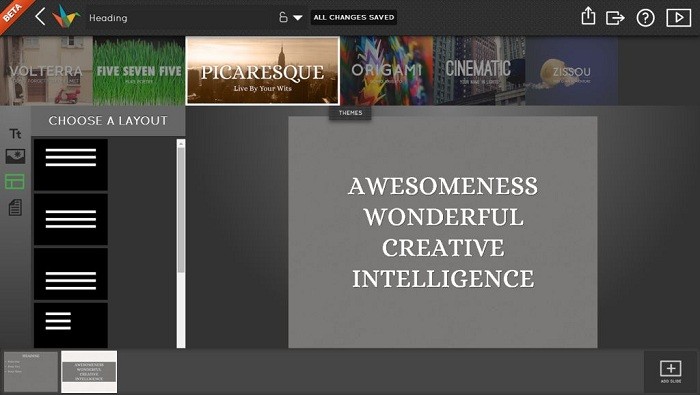700x395 pixels.
Task: Open the share upload icon
Action: tap(588, 16)
